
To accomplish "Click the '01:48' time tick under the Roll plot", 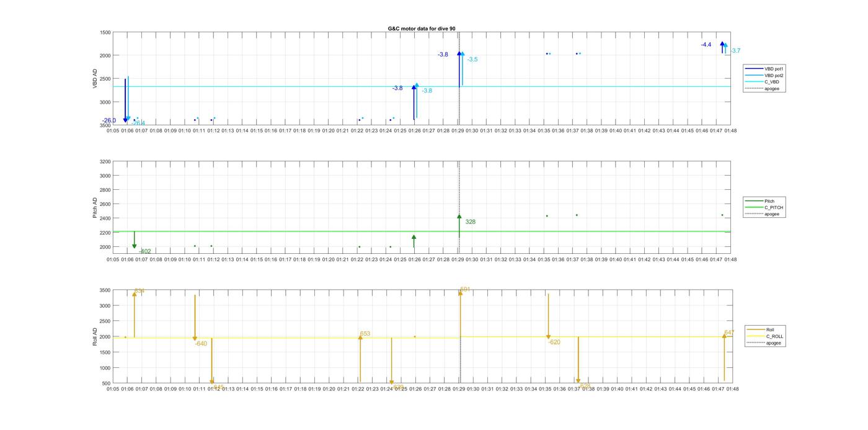I will point(732,389).
